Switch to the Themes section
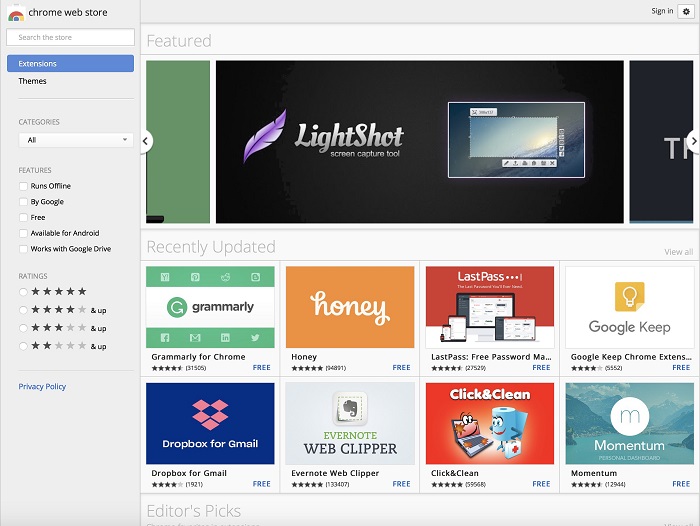The height and width of the screenshot is (526, 700). (x=32, y=81)
